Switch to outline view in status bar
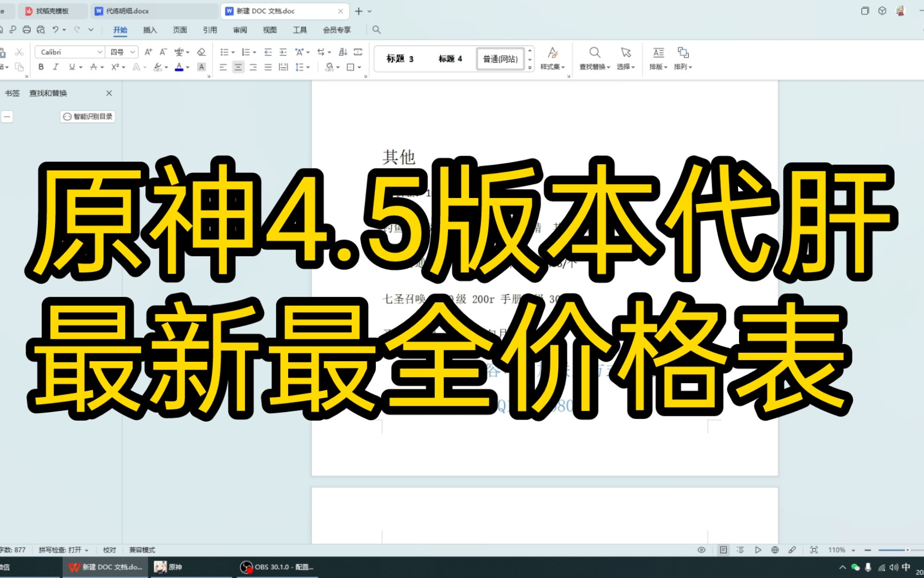This screenshot has height=578, width=924. tap(740, 550)
